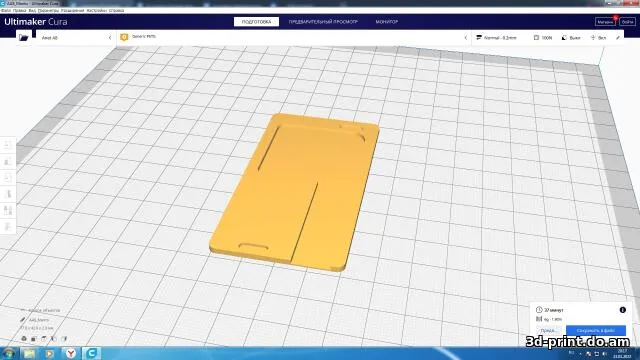Open Yandex Browser from taskbar
The width and height of the screenshot is (640, 360).
[71, 353]
